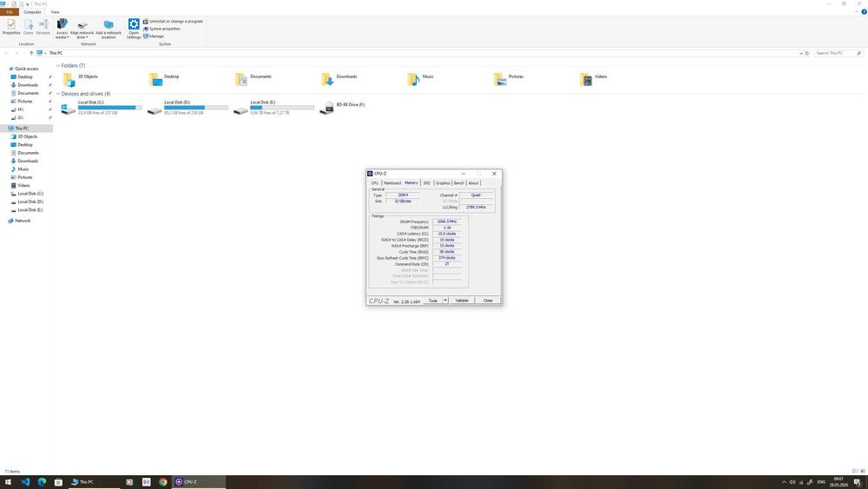Viewport: 868px width, 489px height.
Task: Click the Up arrow navigation button
Action: click(x=31, y=53)
